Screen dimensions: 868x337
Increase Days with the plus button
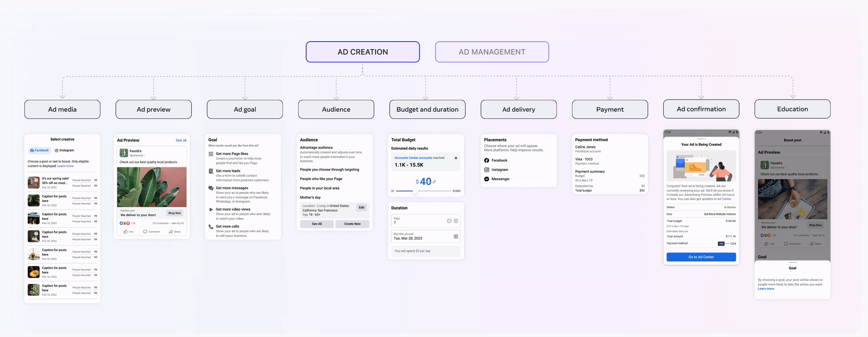pyautogui.click(x=456, y=221)
